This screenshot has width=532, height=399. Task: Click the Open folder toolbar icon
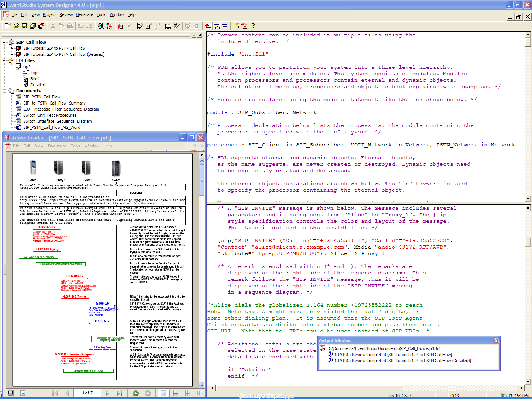pos(16,26)
